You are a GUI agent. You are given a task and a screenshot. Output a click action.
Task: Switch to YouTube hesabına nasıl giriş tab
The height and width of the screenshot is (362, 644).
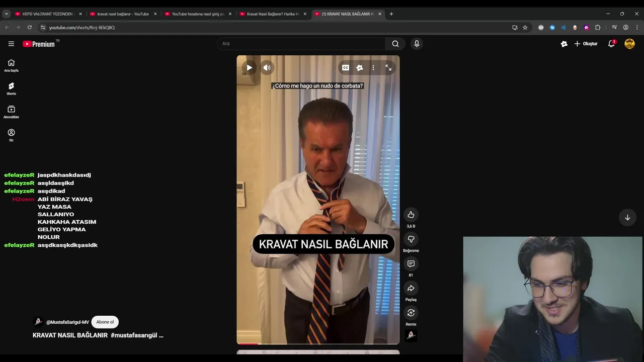click(198, 14)
